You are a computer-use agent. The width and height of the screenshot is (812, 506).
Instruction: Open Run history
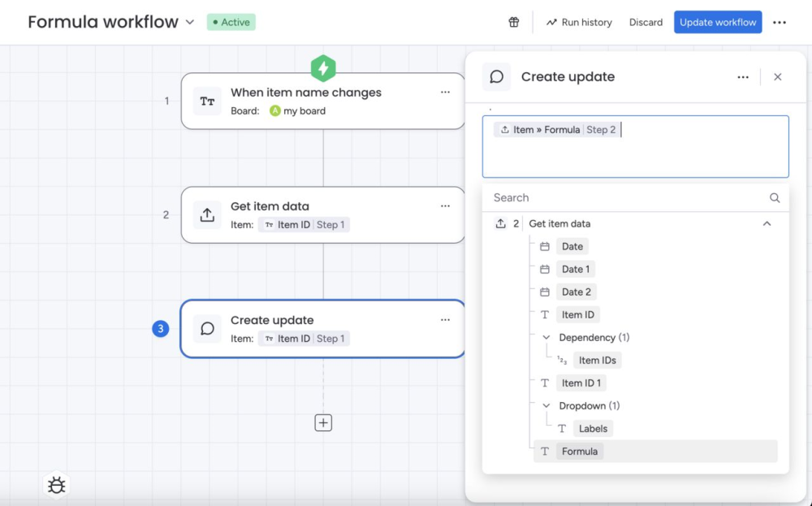click(579, 22)
